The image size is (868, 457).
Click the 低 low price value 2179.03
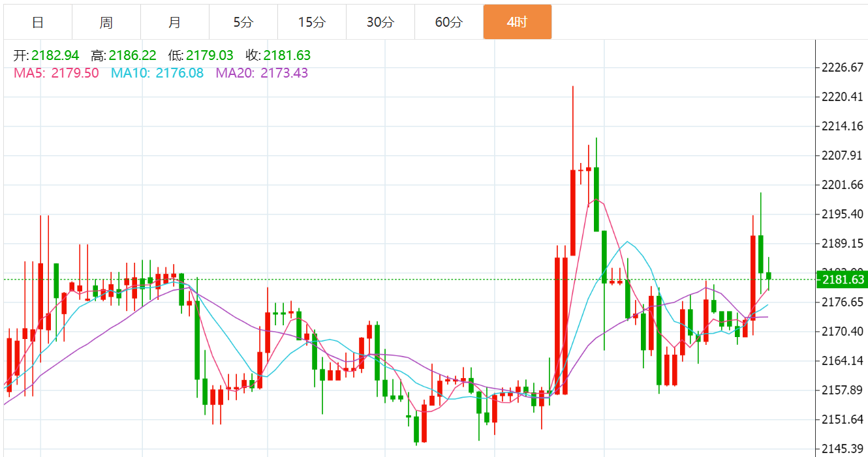click(209, 55)
